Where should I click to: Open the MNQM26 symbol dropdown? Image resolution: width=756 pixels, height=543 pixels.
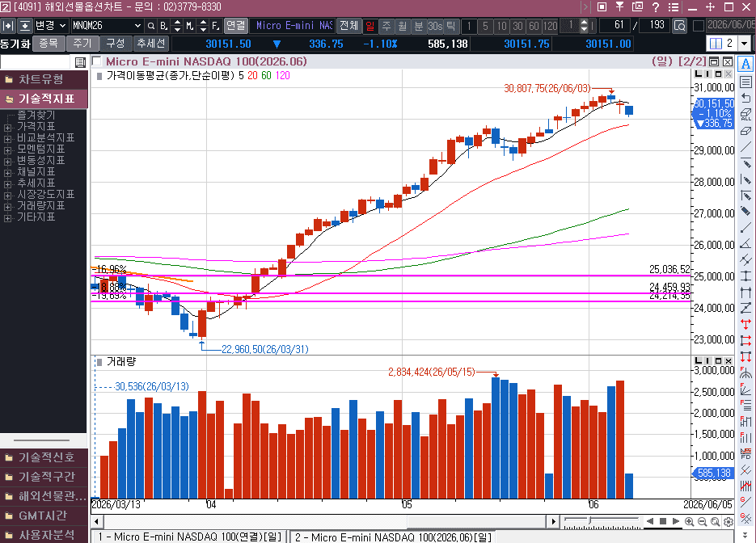point(137,26)
